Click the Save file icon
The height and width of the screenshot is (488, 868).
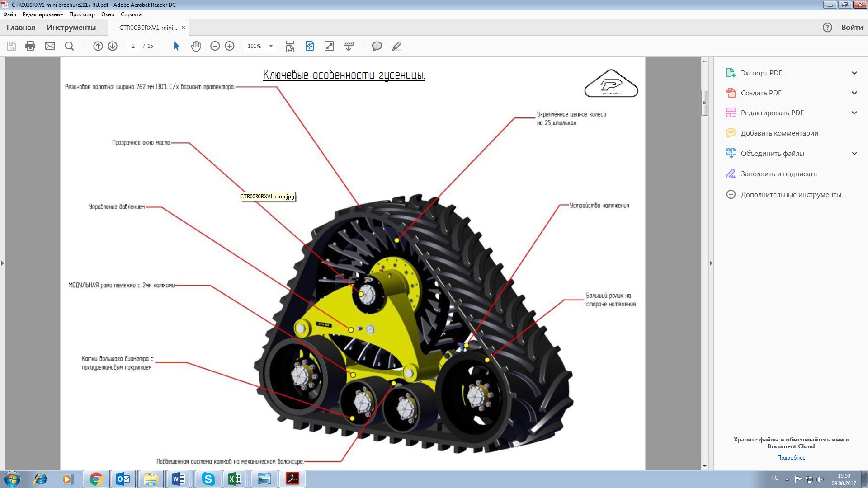pos(11,46)
